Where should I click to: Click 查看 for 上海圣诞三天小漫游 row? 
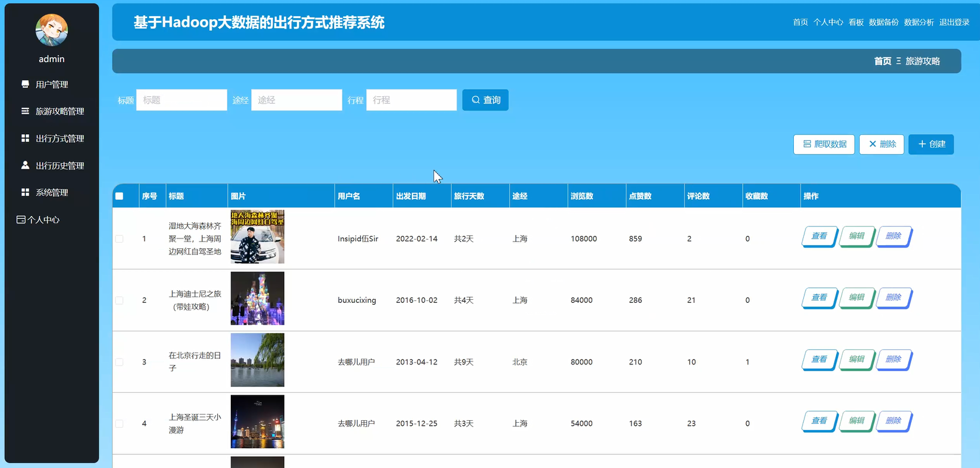(x=819, y=421)
